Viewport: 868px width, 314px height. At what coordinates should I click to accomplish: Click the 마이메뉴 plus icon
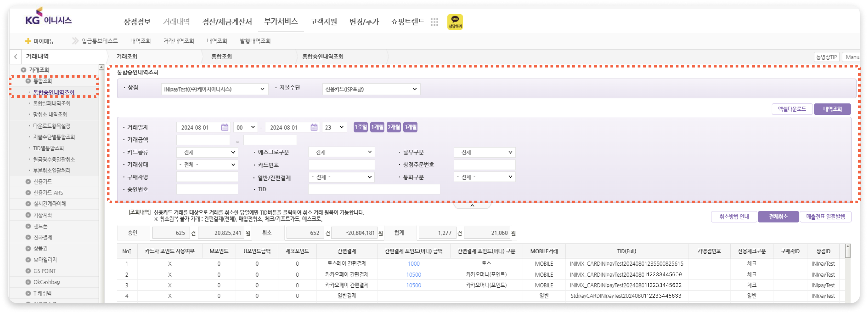(28, 41)
